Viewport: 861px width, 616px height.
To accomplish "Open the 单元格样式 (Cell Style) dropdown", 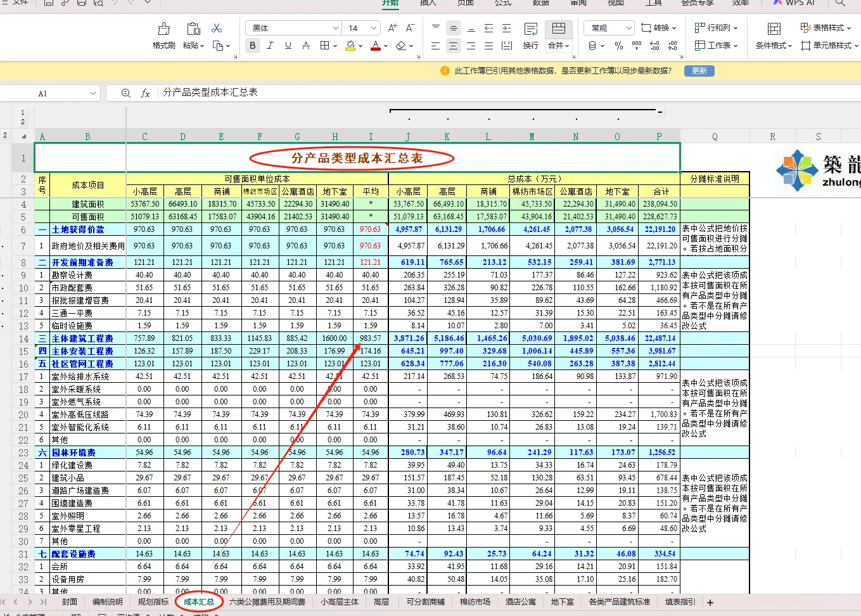I will click(x=829, y=46).
